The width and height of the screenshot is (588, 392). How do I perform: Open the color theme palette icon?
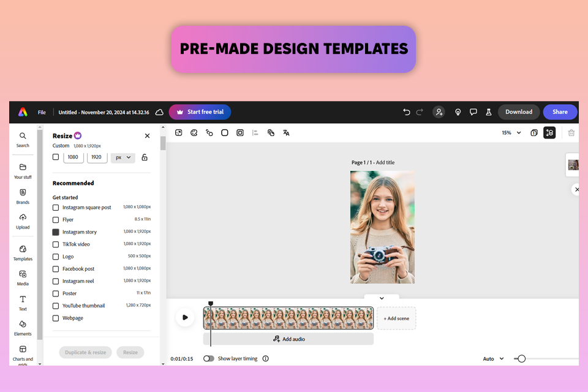[194, 133]
